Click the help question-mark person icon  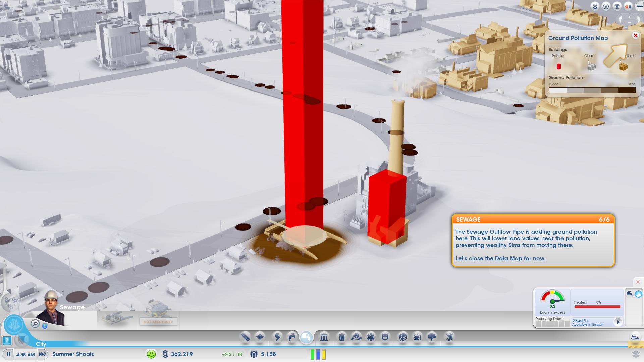tap(7, 341)
